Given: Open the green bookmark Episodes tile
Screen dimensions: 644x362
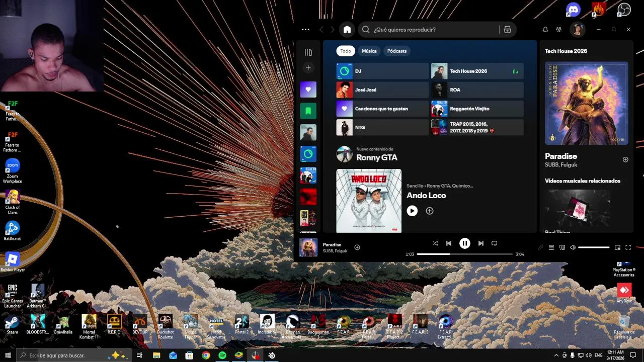Looking at the screenshot, I should [x=308, y=111].
